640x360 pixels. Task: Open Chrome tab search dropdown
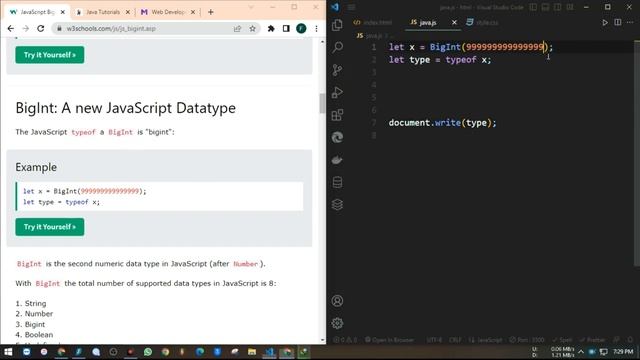[251, 7]
